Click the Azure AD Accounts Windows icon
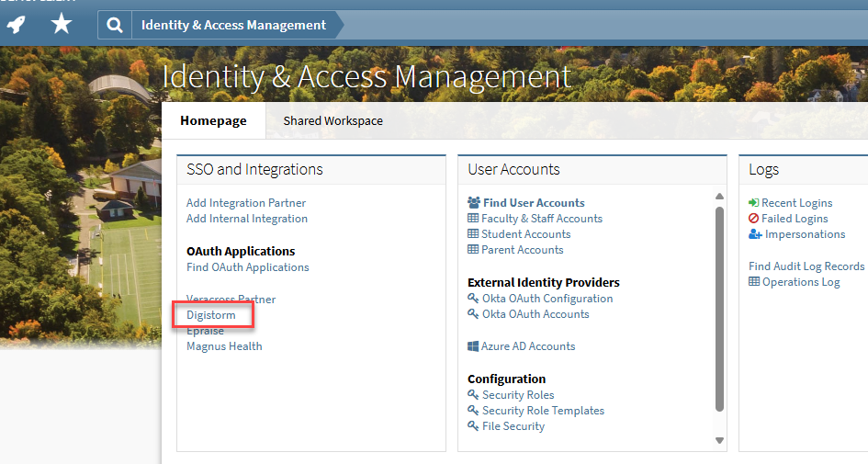Viewport: 868px width, 464px height. (473, 346)
